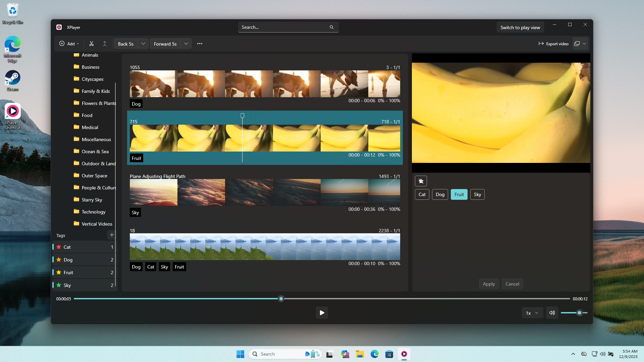Screen dimensions: 644x362
Task: Click the Export video button
Action: (x=553, y=44)
